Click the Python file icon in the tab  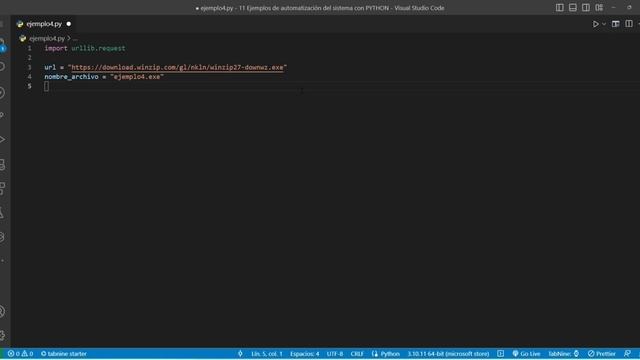pos(20,24)
